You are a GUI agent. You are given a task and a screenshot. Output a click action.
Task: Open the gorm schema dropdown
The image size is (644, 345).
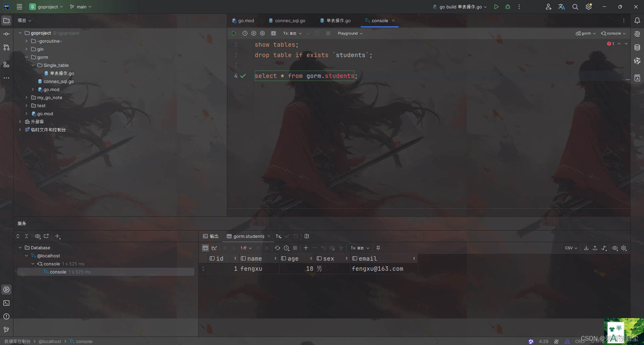coord(586,33)
